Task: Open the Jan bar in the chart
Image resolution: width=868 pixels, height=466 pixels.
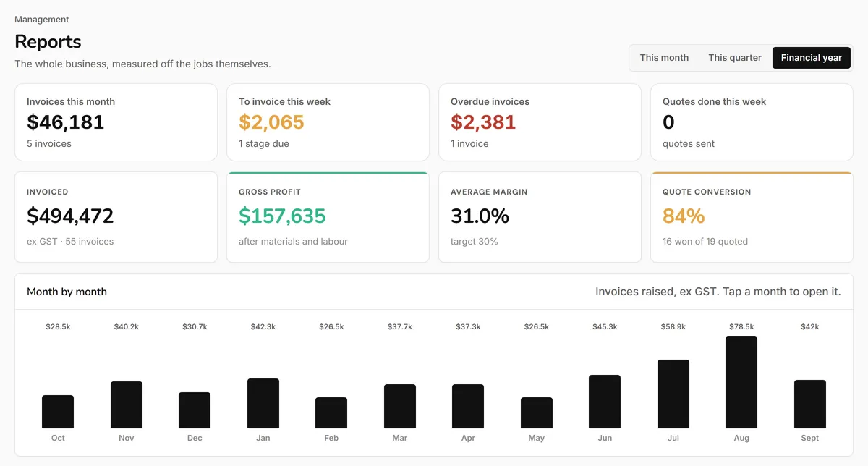Action: [x=263, y=403]
